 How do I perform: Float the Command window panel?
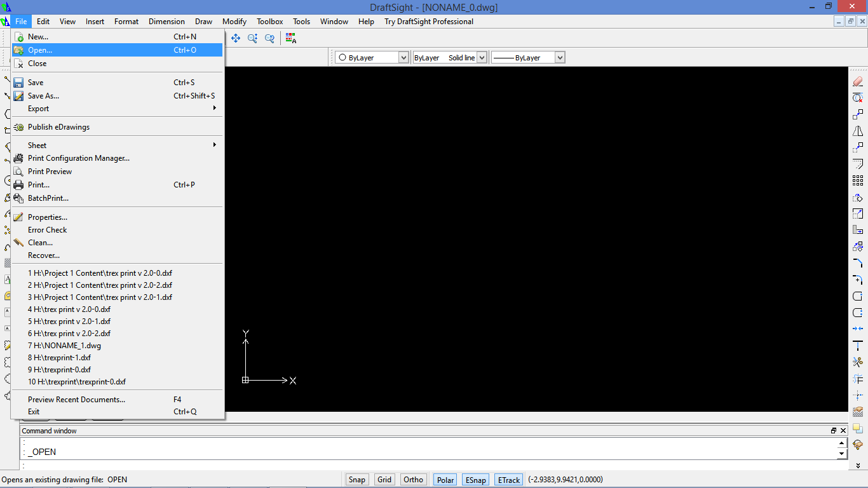(x=834, y=431)
